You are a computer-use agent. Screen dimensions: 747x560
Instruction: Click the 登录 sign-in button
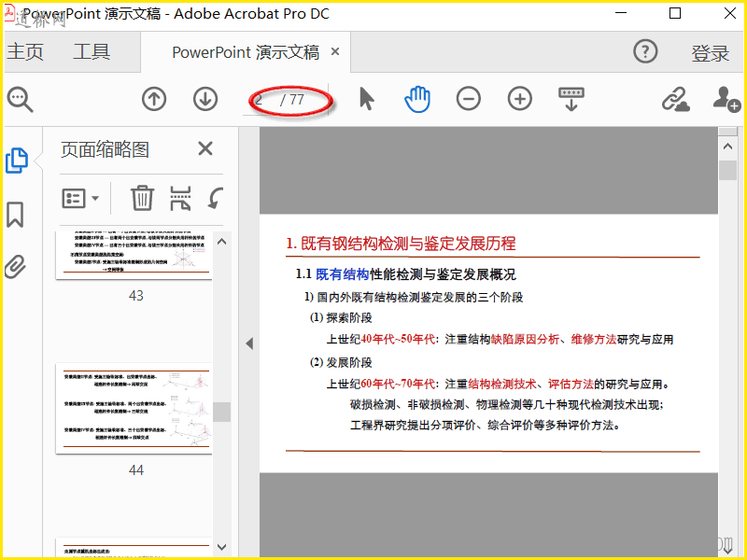710,53
